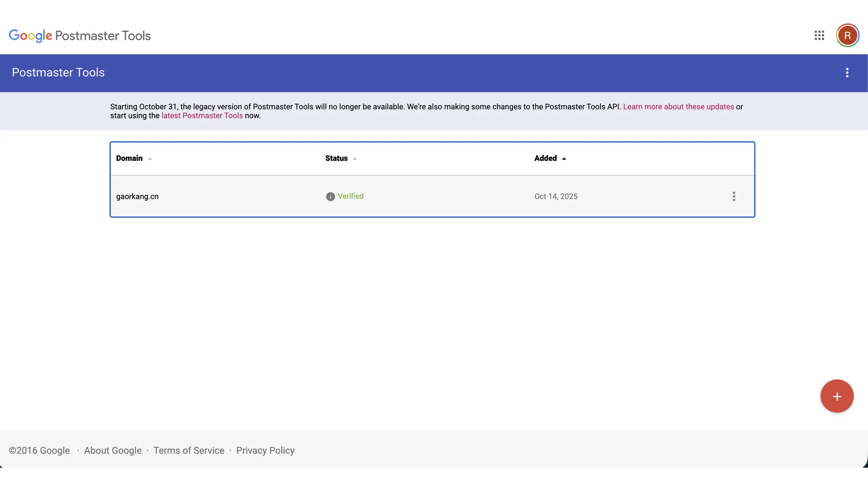Viewport: 868px width, 488px height.
Task: Sort by the Status column arrow
Action: (x=355, y=159)
